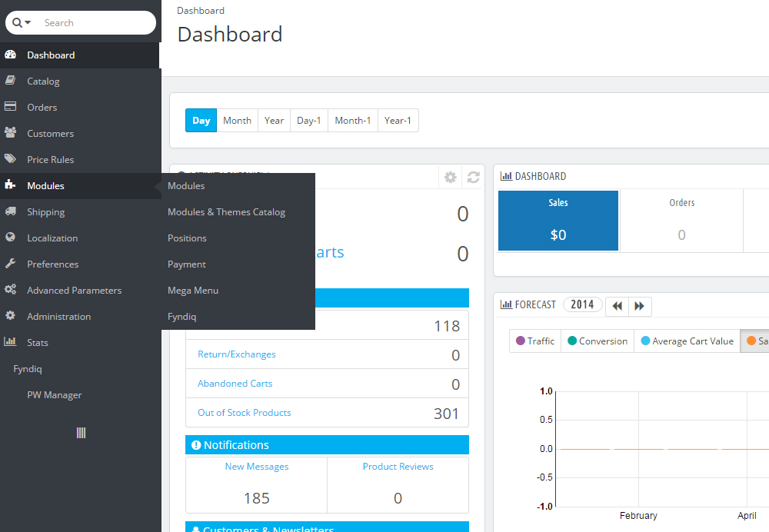
Task: Toggle the Conversion forecast series
Action: point(598,341)
